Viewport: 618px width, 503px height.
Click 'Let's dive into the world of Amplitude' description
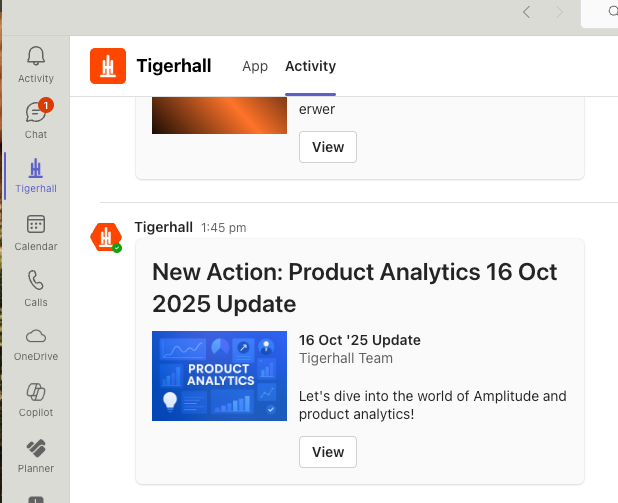(433, 405)
